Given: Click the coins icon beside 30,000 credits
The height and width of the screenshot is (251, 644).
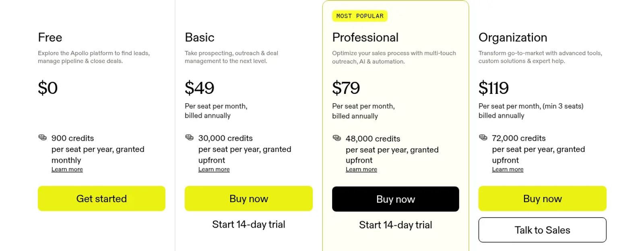Looking at the screenshot, I should (x=189, y=137).
